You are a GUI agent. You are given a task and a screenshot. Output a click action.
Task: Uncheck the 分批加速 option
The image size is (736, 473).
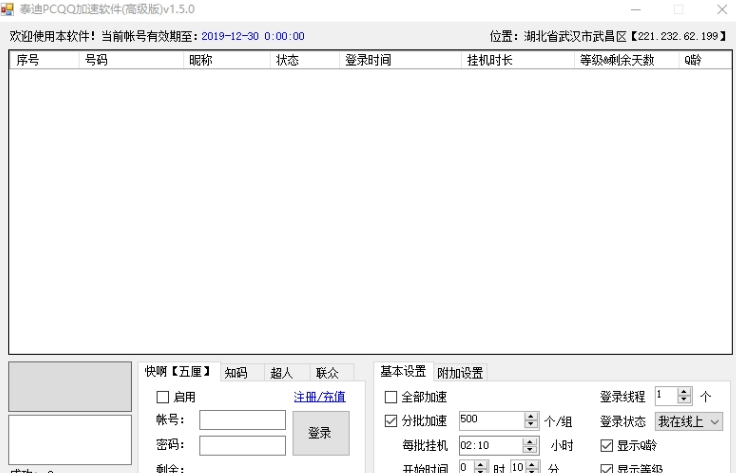391,421
